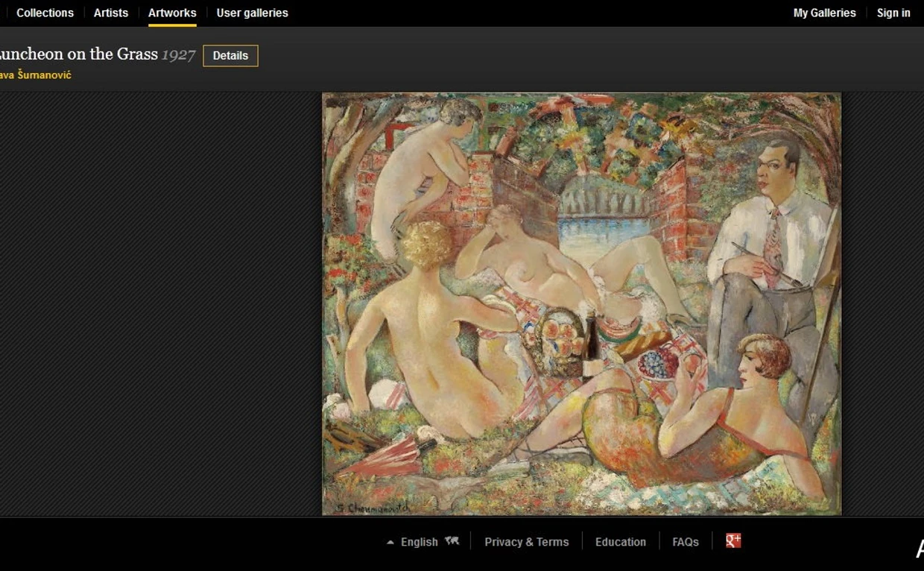Click the Sign in link
Image resolution: width=924 pixels, height=571 pixels.
pyautogui.click(x=893, y=13)
